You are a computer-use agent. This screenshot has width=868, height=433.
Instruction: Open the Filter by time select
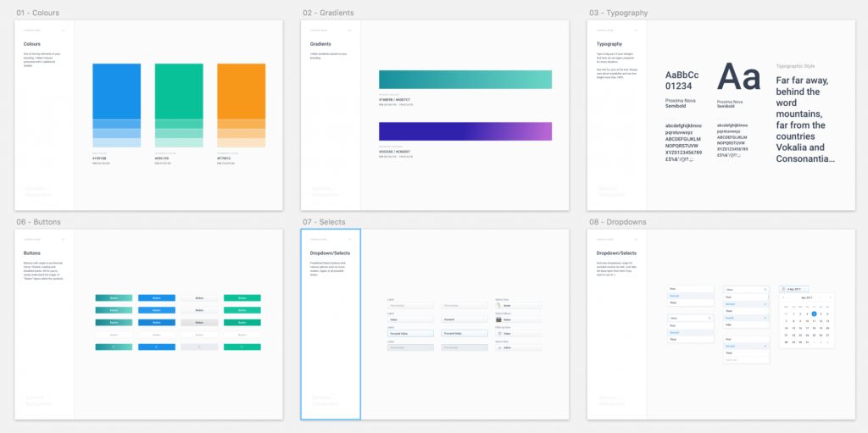519,333
